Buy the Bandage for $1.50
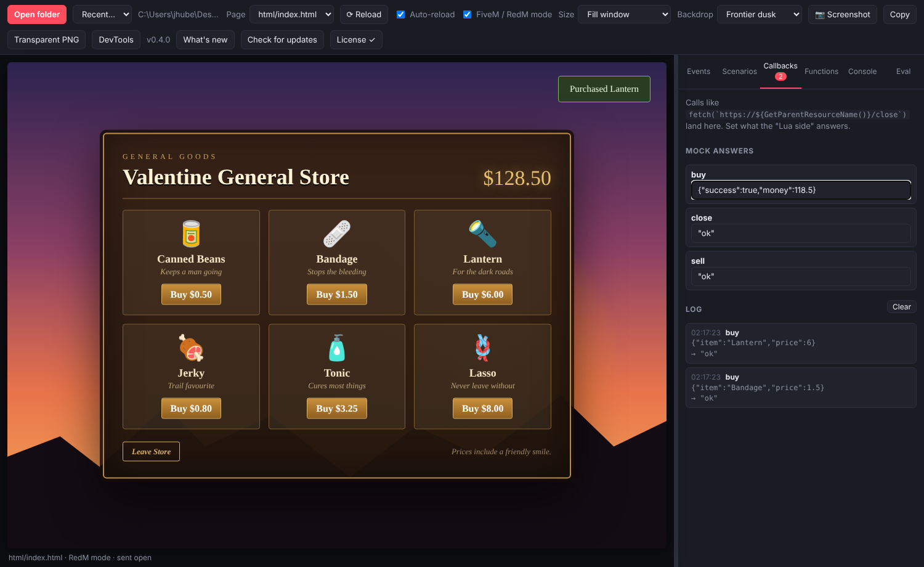 [337, 295]
